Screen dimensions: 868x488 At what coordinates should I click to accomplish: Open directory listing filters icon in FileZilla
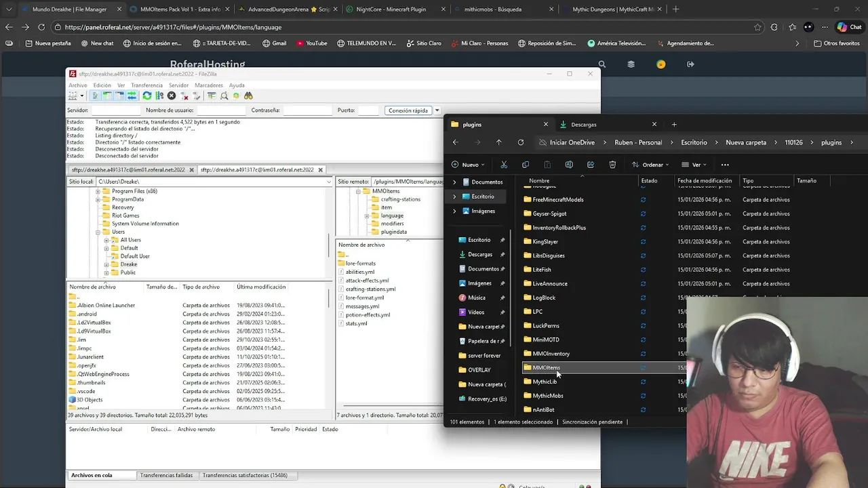point(212,96)
